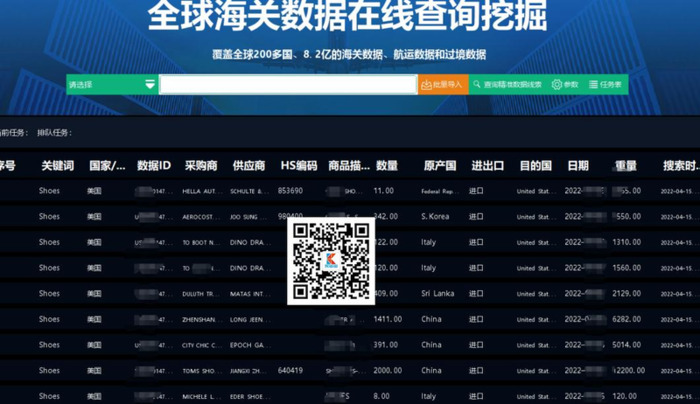Screen dimensions: 700x404
Task: Click the orange 批量导入 button
Action: [x=443, y=84]
